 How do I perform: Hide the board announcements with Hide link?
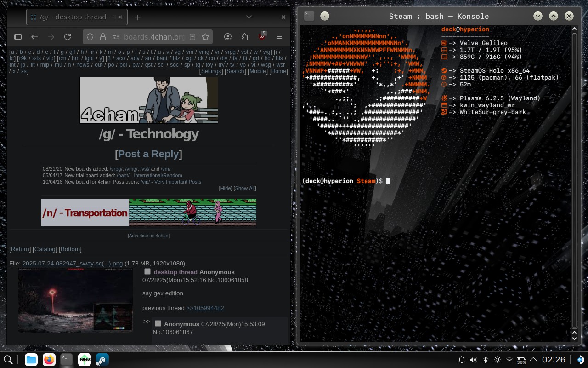click(226, 188)
